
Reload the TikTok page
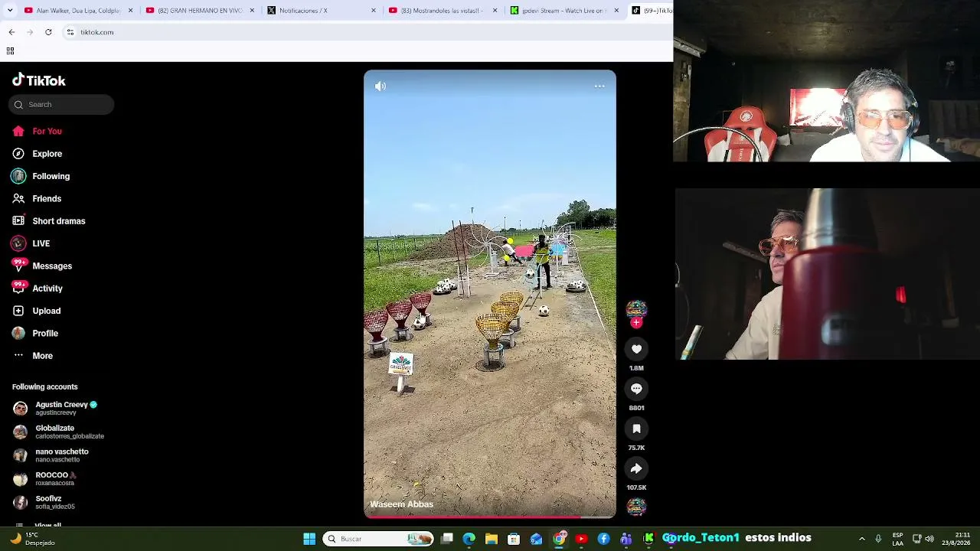(48, 32)
